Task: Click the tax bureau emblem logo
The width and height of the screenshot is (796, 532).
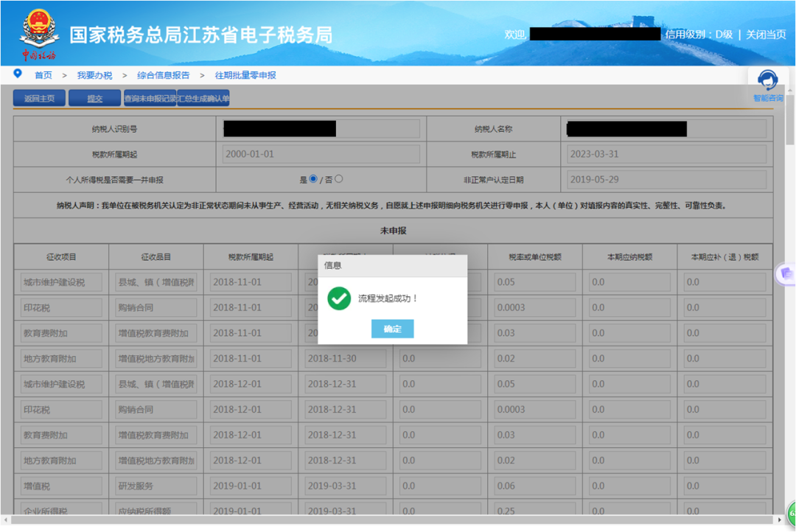Action: tap(38, 29)
